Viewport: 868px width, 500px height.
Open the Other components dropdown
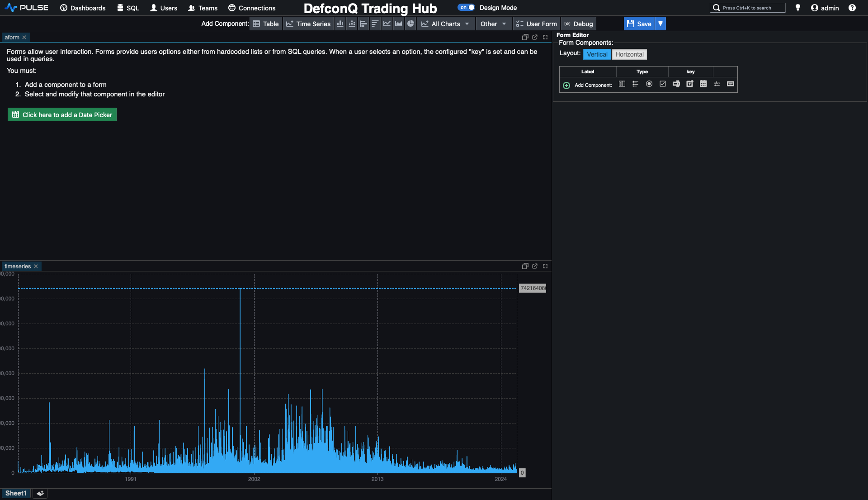coord(493,24)
